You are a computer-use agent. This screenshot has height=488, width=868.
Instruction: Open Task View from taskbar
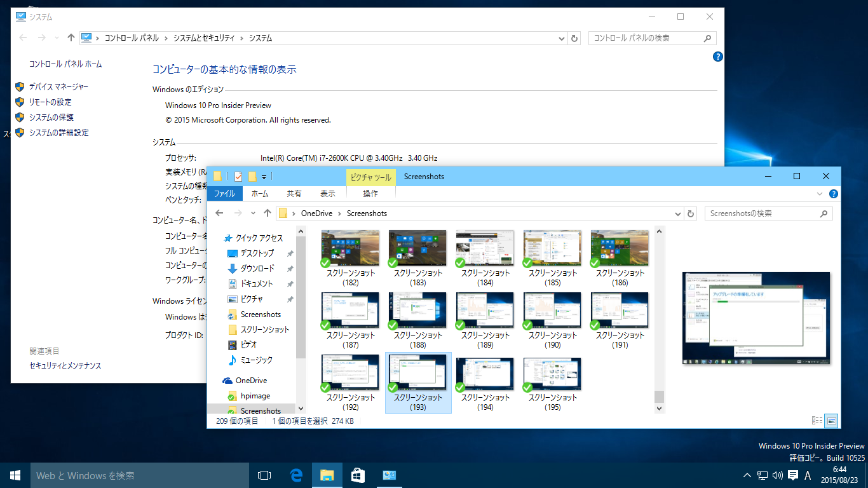(264, 475)
